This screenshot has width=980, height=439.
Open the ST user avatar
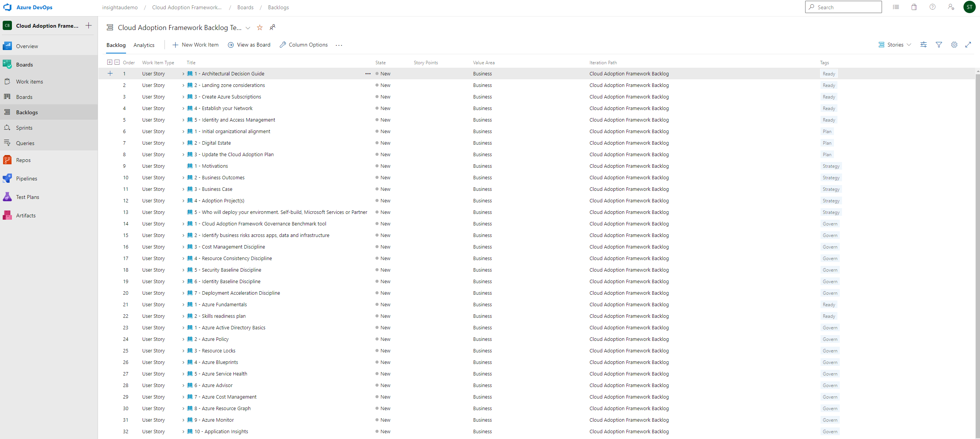tap(970, 7)
